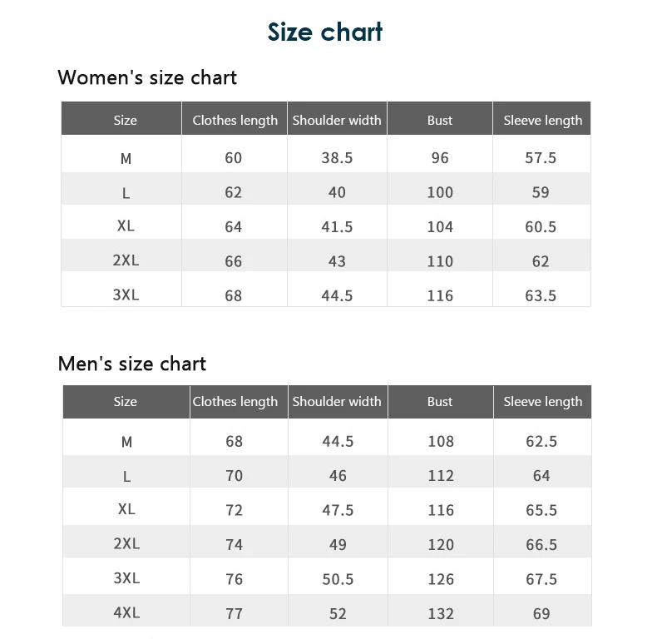Select the "Women's size chart" title
This screenshot has height=644, width=657.
click(147, 77)
